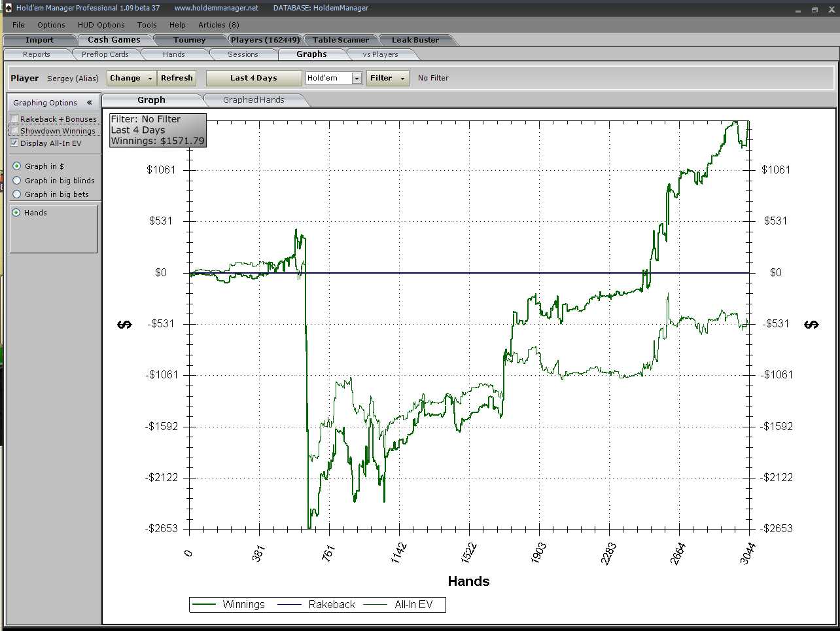Select the Graph in $ option
The height and width of the screenshot is (631, 840).
[17, 166]
